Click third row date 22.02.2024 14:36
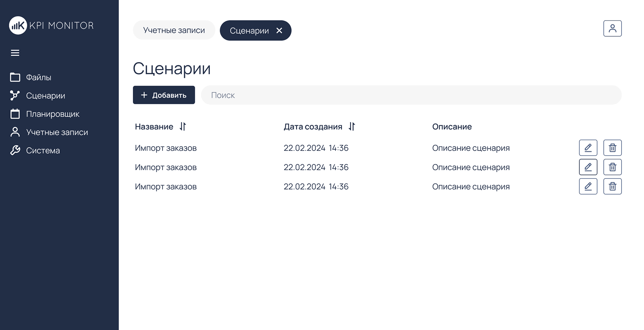This screenshot has height=330, width=644. click(316, 186)
